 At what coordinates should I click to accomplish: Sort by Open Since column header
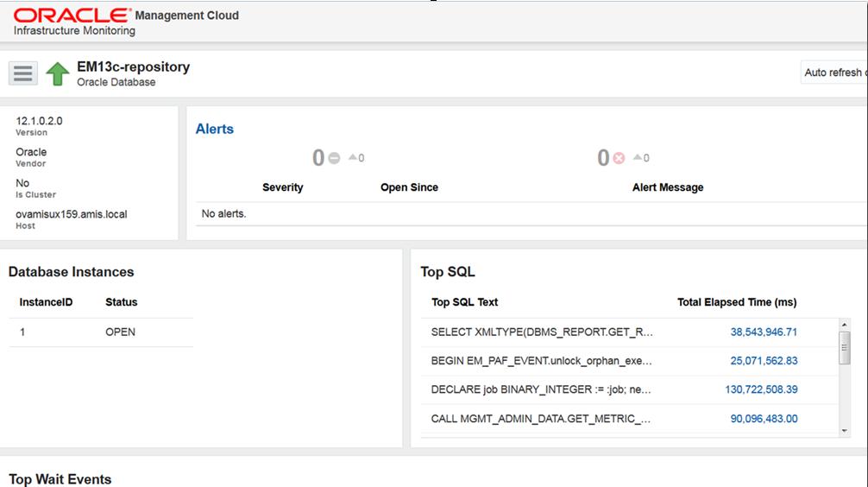point(409,187)
